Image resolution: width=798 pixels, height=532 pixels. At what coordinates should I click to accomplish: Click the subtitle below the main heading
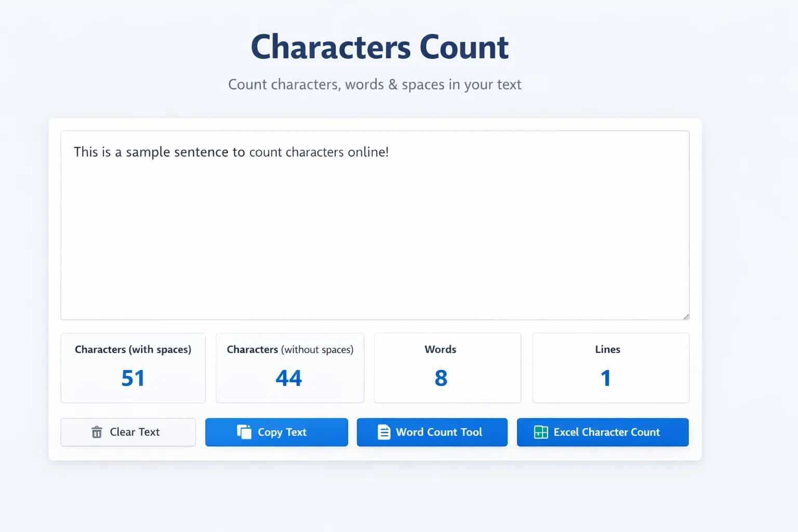pos(375,84)
